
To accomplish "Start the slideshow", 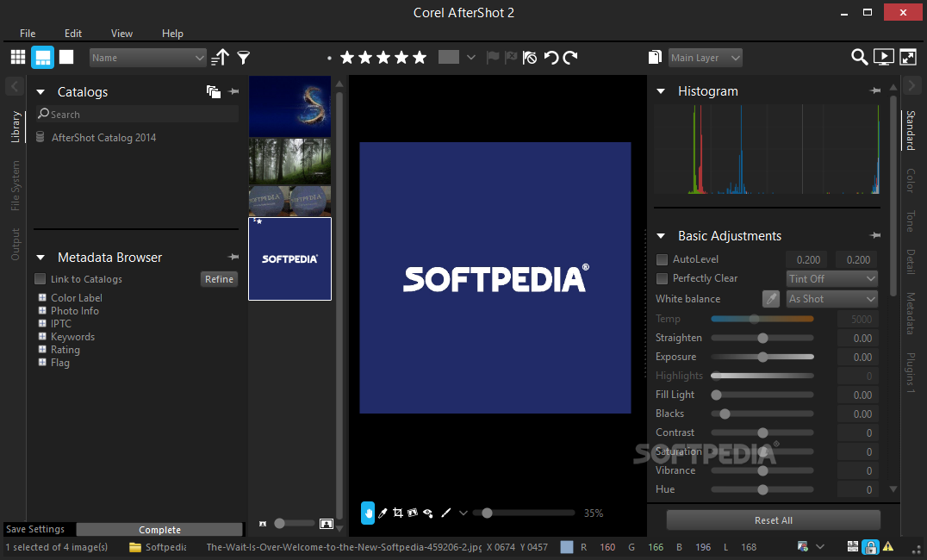I will click(884, 57).
